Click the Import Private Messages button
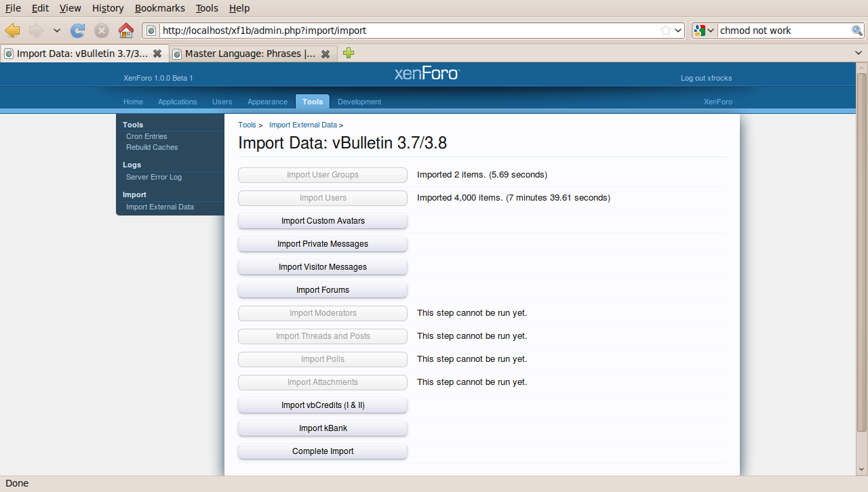Screen dimensions: 868x492 323,244
